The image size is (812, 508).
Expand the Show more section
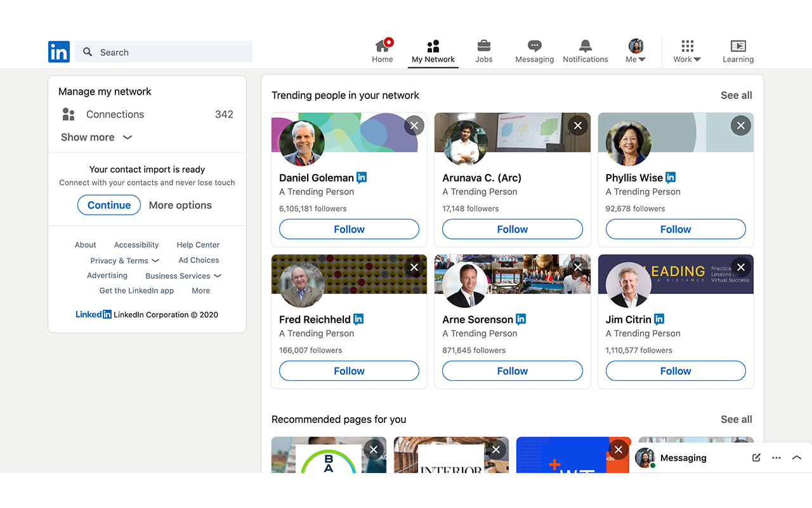(96, 137)
